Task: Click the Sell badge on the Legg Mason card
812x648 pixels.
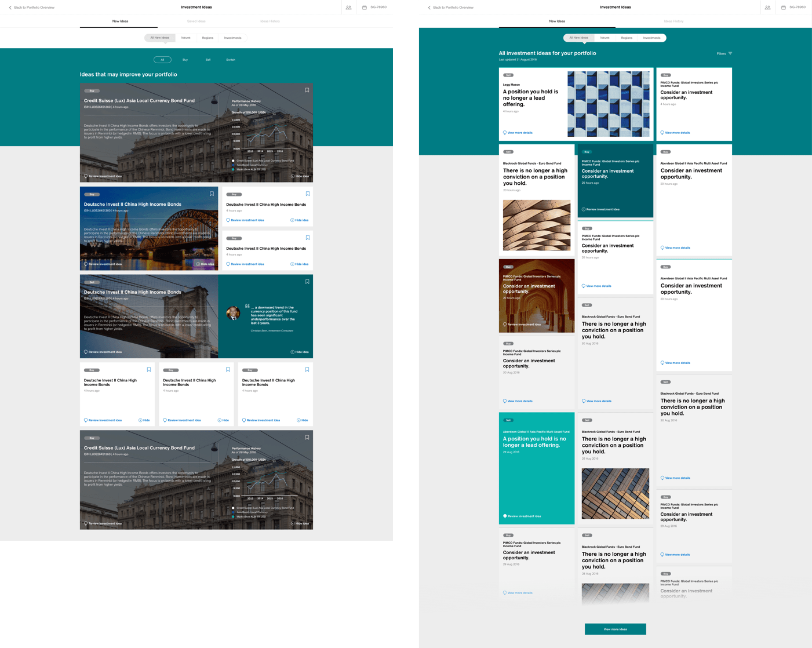Action: click(x=508, y=75)
